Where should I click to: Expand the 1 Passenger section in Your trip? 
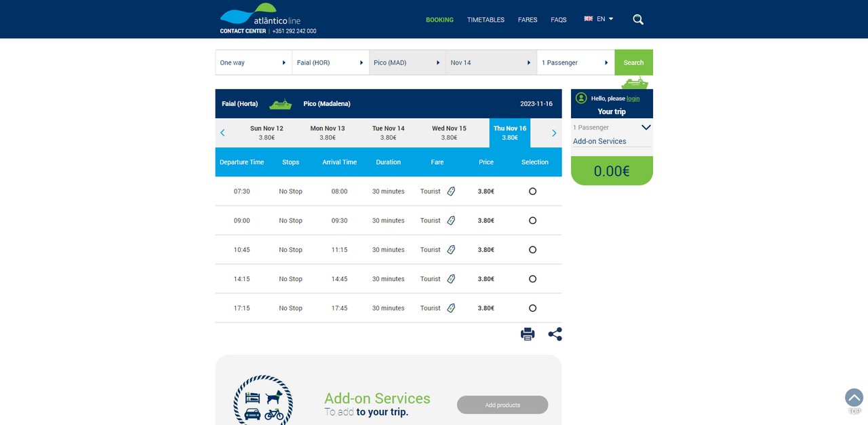pyautogui.click(x=612, y=128)
